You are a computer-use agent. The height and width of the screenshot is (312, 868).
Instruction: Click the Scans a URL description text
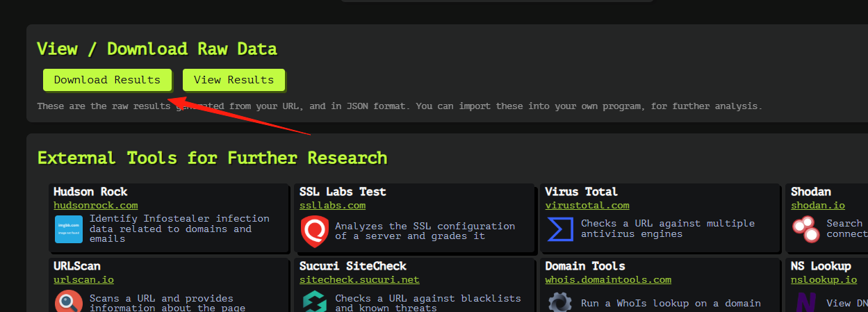167,303
